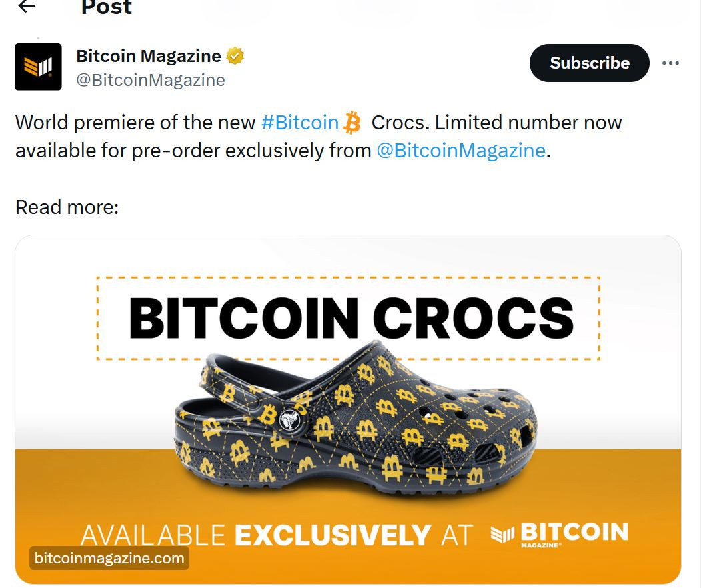Click the Crocs logo rivet on the shoe strap

290,420
